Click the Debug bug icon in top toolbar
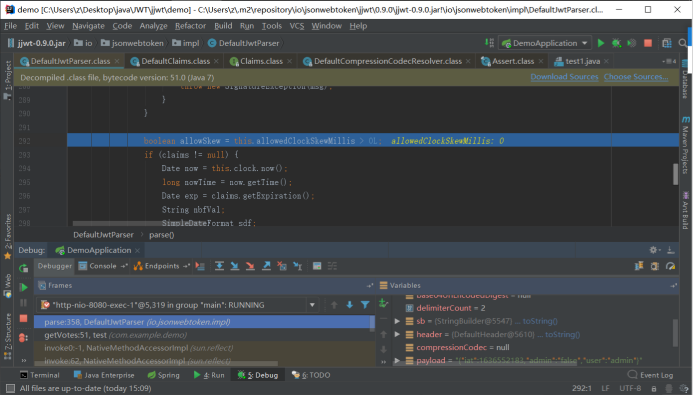The height and width of the screenshot is (395, 693). [x=616, y=43]
